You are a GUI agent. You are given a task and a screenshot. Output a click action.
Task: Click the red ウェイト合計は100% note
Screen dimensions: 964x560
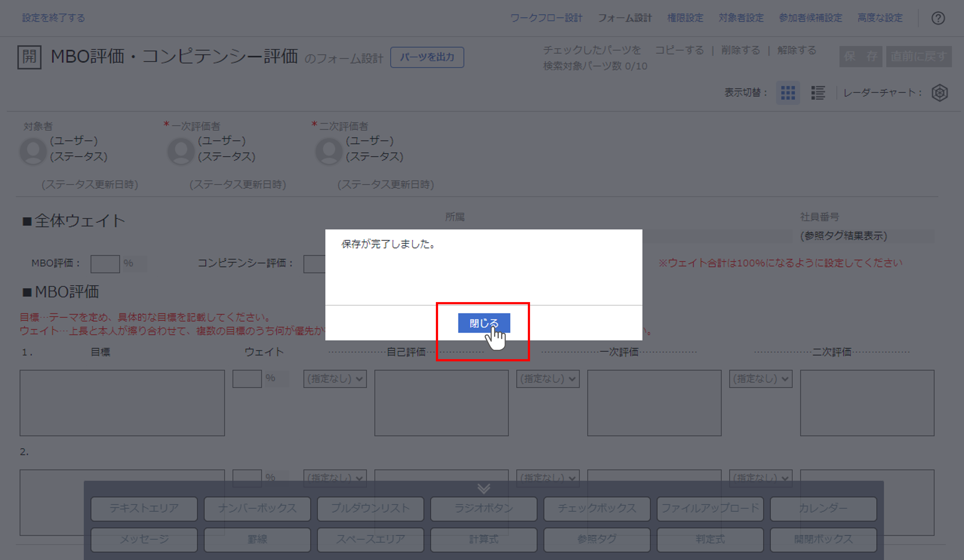[x=780, y=263]
